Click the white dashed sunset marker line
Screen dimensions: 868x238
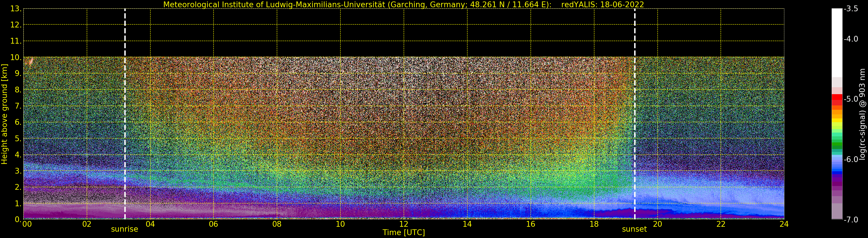[x=635, y=114]
